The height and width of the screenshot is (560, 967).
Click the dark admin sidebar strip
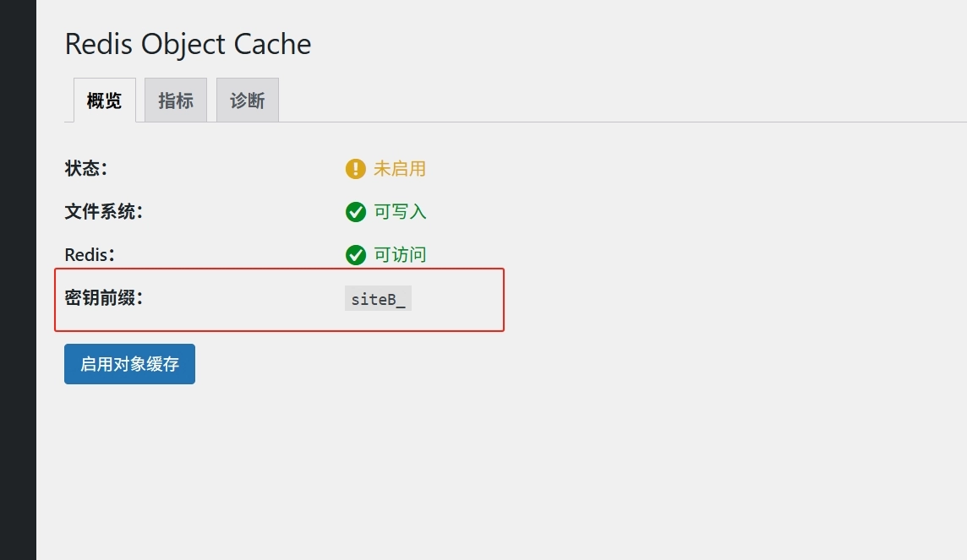(x=18, y=280)
